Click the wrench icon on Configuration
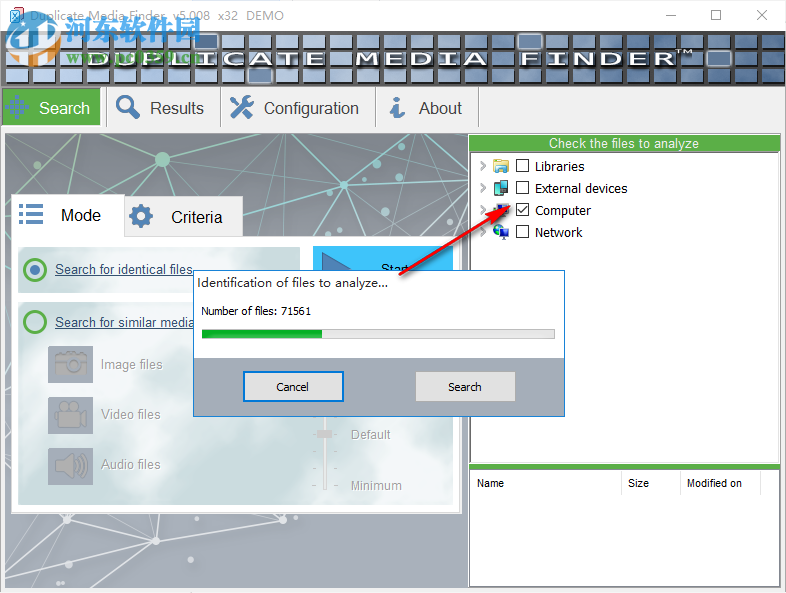This screenshot has width=786, height=593. pyautogui.click(x=242, y=107)
